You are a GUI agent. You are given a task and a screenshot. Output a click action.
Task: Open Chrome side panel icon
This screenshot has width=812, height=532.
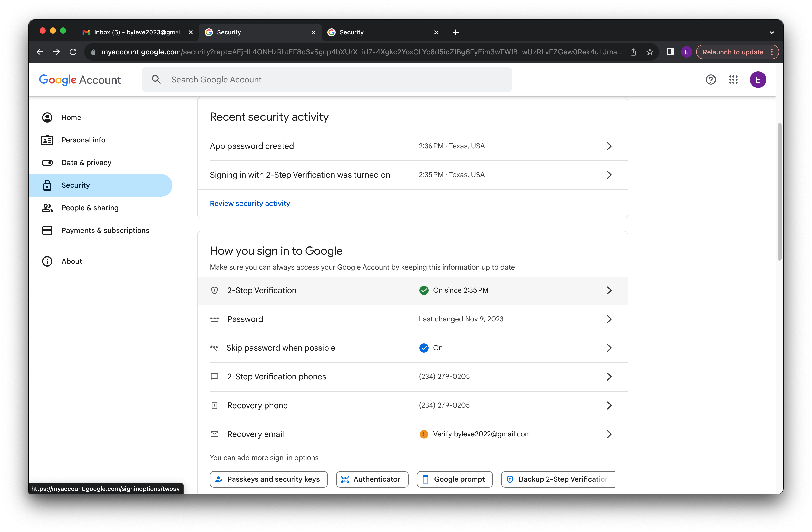coord(670,52)
